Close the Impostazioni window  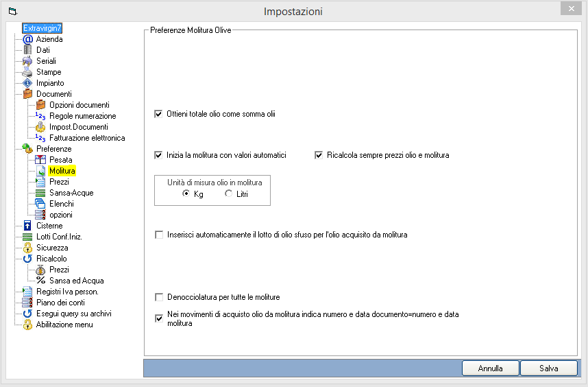pos(571,9)
